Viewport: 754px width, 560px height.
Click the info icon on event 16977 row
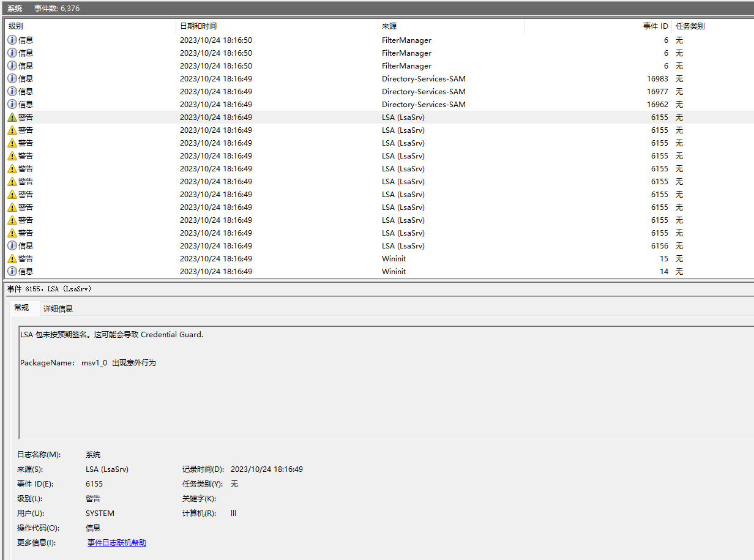pos(12,91)
